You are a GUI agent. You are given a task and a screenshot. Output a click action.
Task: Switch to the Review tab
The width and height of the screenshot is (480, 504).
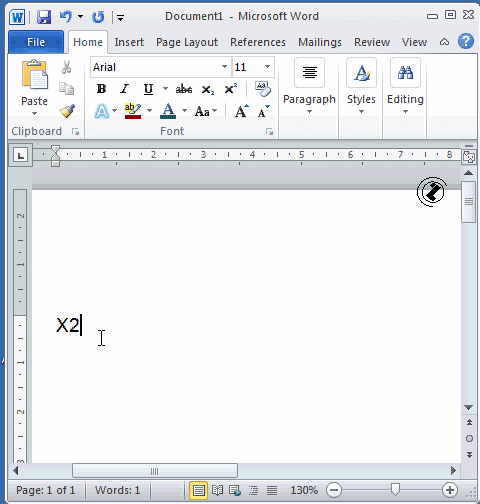(x=372, y=42)
